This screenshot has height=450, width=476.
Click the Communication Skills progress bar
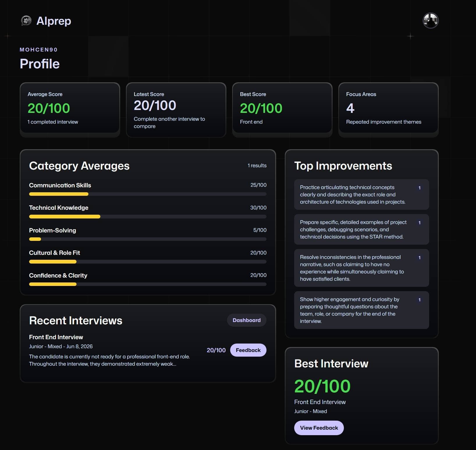point(148,194)
